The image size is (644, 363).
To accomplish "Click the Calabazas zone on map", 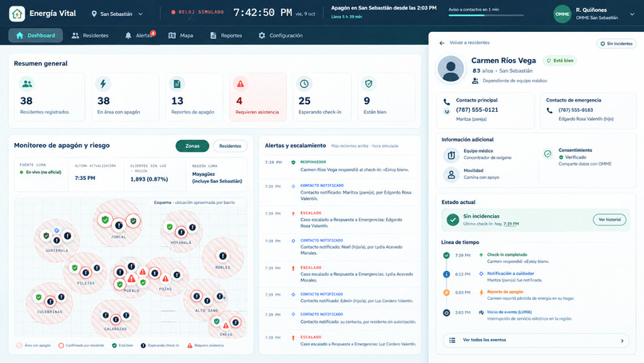I will pos(115,319).
